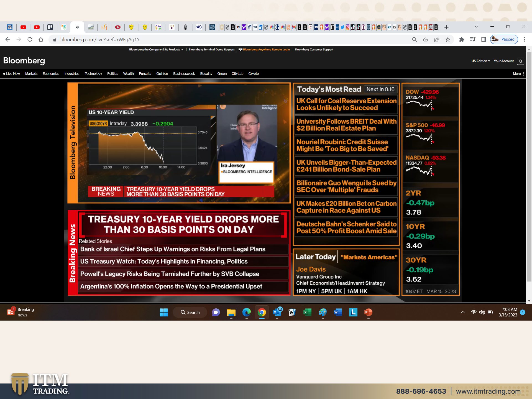The height and width of the screenshot is (399, 532).
Task: Switch to the LinkedIn tab
Action: click(260, 27)
